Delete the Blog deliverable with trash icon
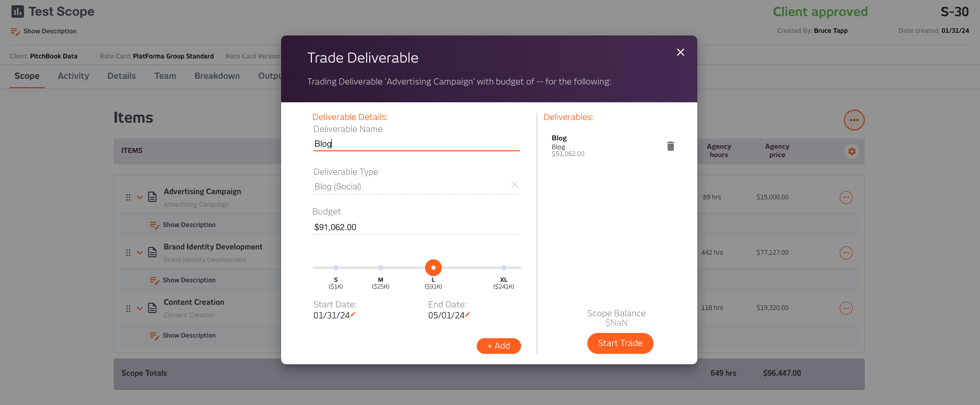This screenshot has width=980, height=405. coord(671,146)
